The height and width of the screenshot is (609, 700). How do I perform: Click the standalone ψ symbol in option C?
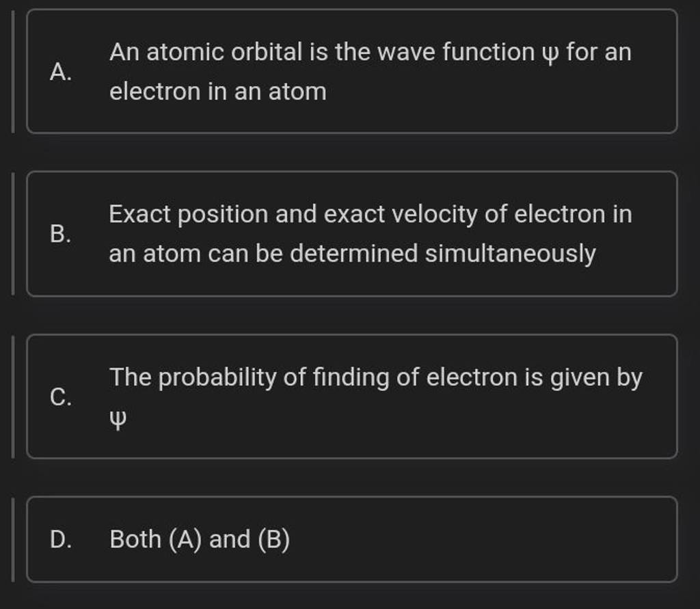118,416
